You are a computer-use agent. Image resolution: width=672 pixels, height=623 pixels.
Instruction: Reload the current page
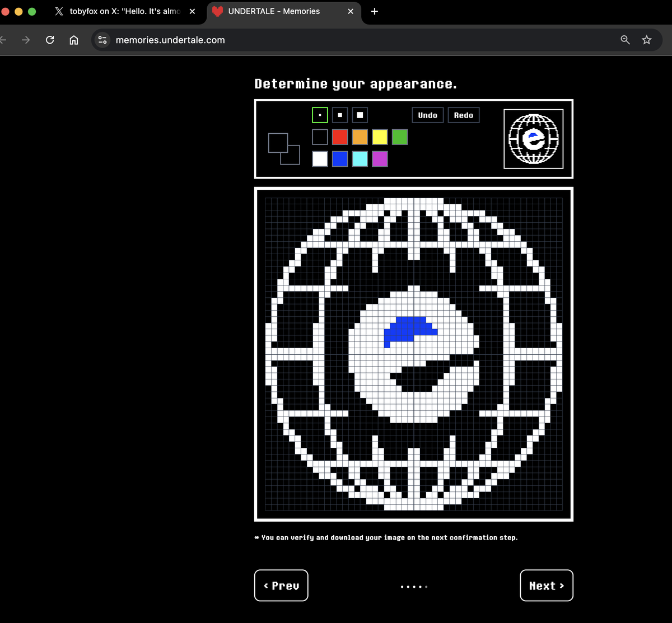tap(50, 40)
